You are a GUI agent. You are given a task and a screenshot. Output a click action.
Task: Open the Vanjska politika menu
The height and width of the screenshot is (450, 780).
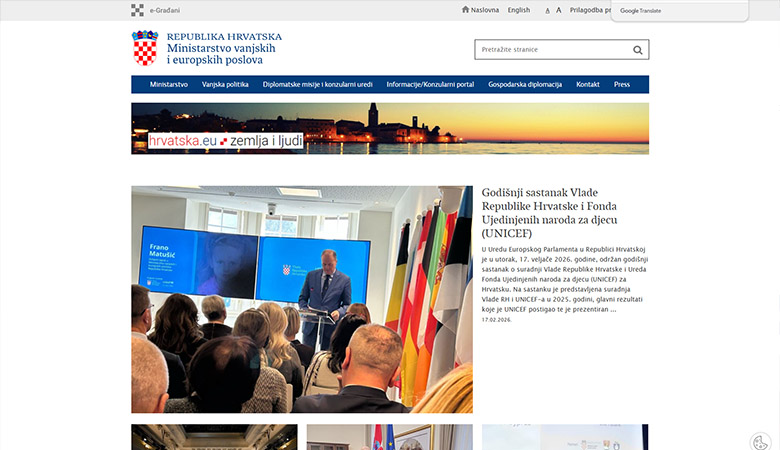click(x=225, y=85)
